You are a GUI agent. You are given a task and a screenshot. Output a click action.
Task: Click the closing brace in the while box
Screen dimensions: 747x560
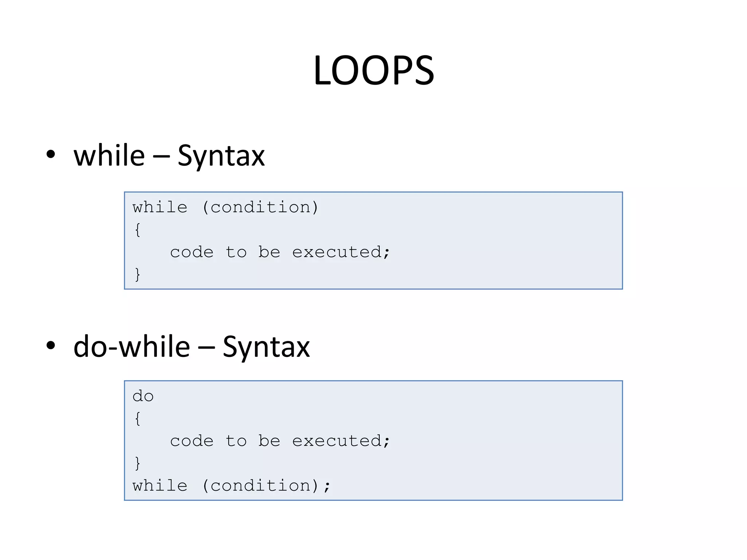138,275
